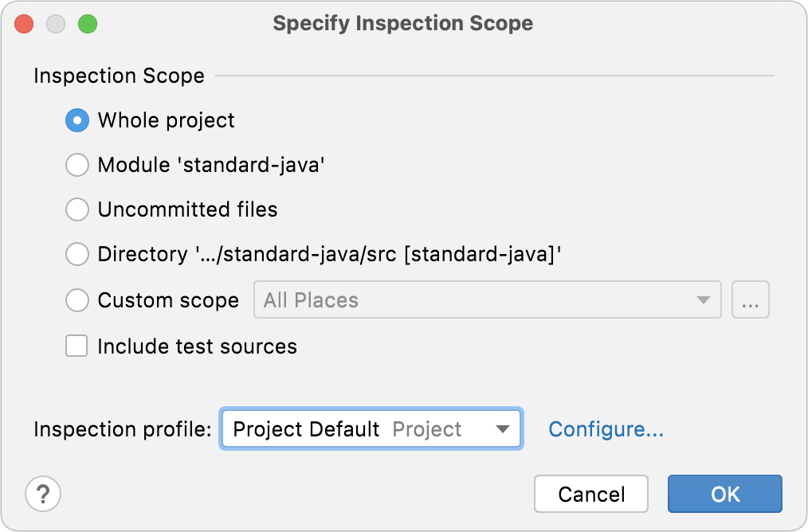Screen dimensions: 808x532
Task: Click the arrow of All Places combo
Action: click(x=704, y=299)
